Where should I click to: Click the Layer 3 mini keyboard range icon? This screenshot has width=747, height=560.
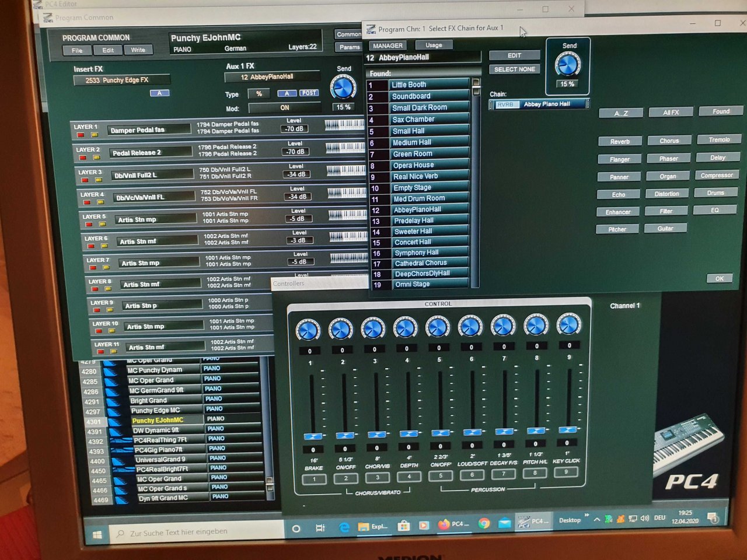(345, 170)
